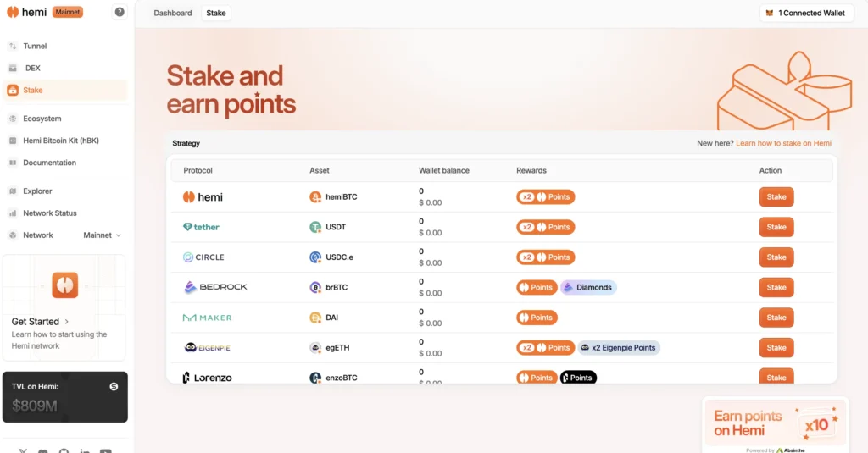Click the Eigenpie protocol logo
This screenshot has height=453, width=868.
[x=207, y=347]
